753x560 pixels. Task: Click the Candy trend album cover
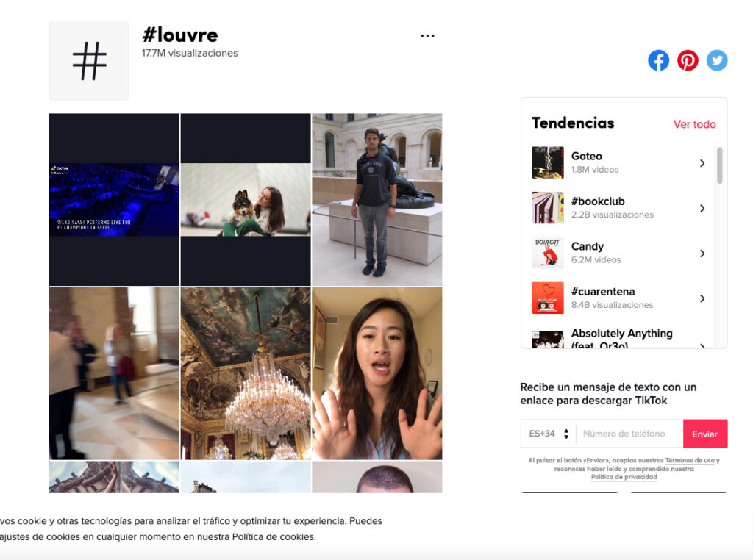pos(547,253)
